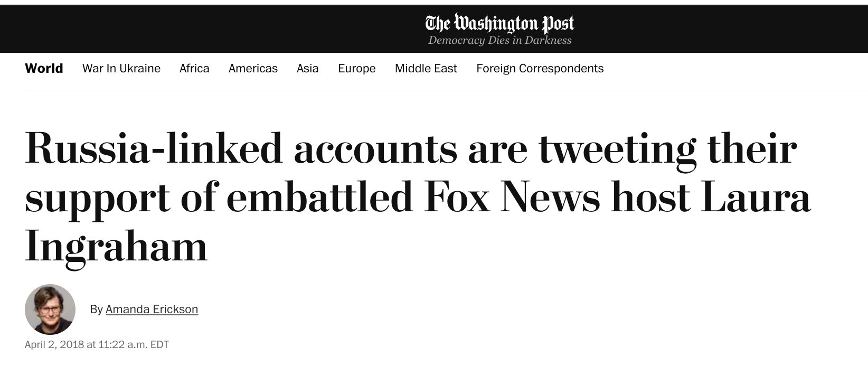Go to War In Ukraine coverage
This screenshot has width=868, height=375.
(121, 69)
